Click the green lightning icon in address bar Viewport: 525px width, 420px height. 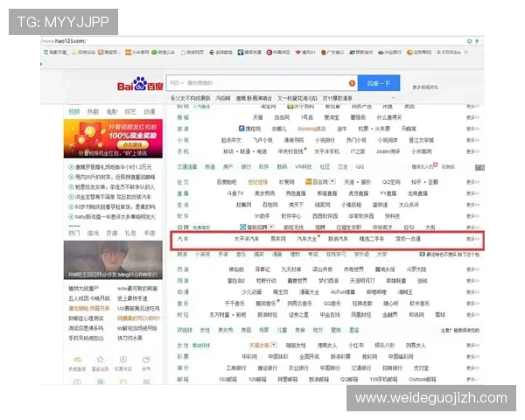pos(477,41)
